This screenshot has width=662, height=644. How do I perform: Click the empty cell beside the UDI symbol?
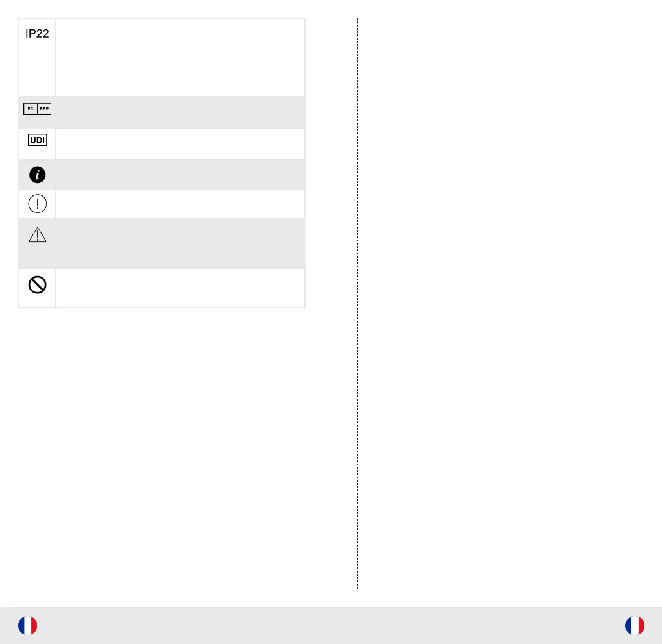pyautogui.click(x=180, y=143)
